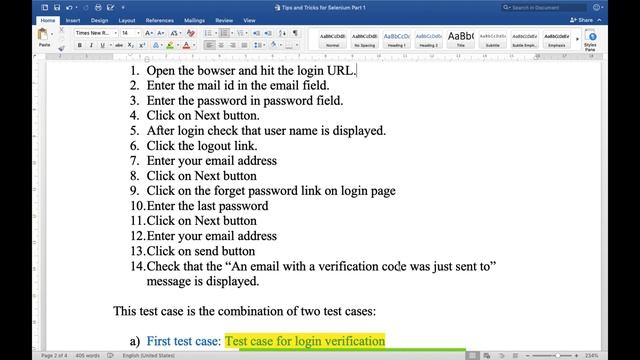This screenshot has width=640, height=360.
Task: Go to the Mailings tab
Action: click(194, 20)
